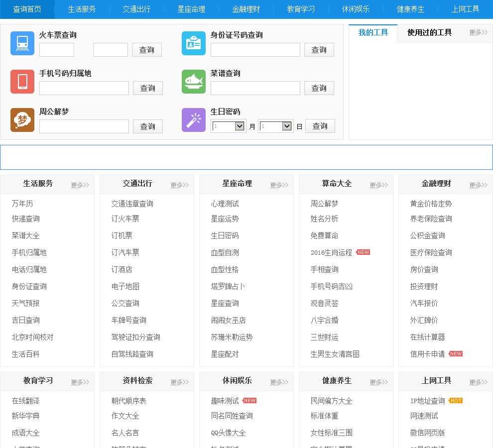493x448 pixels.
Task: Switch to the 使用过的工具 tab
Action: coord(429,33)
